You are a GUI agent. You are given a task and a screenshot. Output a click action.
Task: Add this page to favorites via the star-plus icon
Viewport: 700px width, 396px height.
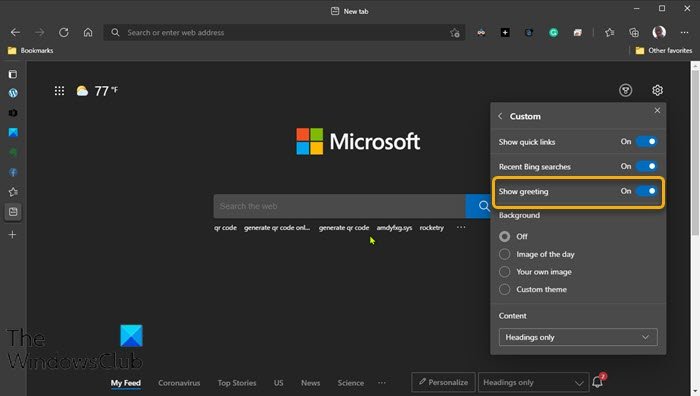point(454,33)
